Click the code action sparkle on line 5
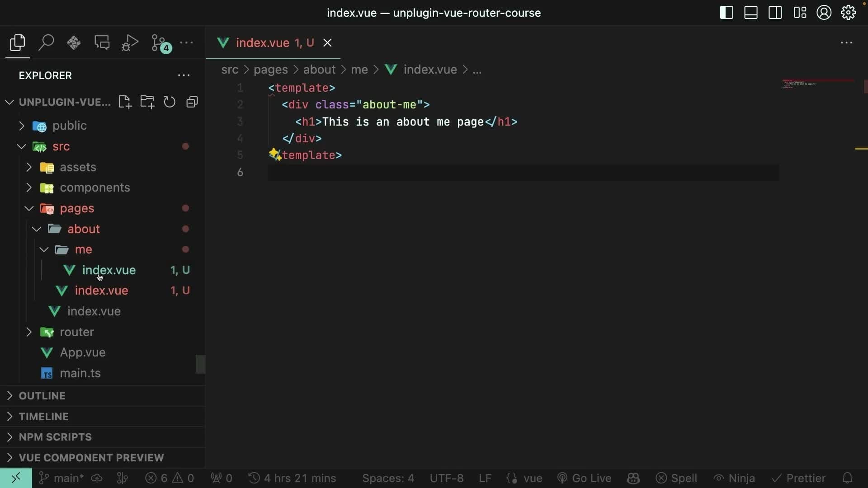Image resolution: width=868 pixels, height=488 pixels. [275, 155]
